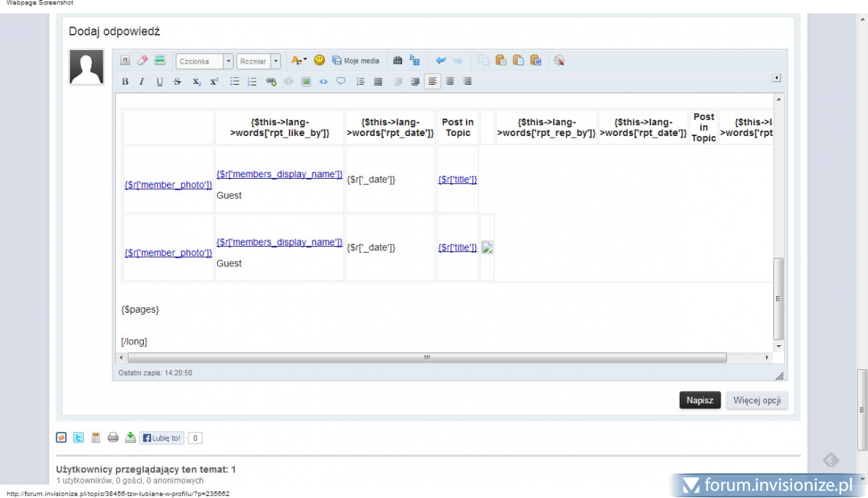Image resolution: width=868 pixels, height=498 pixels.
Task: Click the find binoculars icon
Action: [x=397, y=61]
